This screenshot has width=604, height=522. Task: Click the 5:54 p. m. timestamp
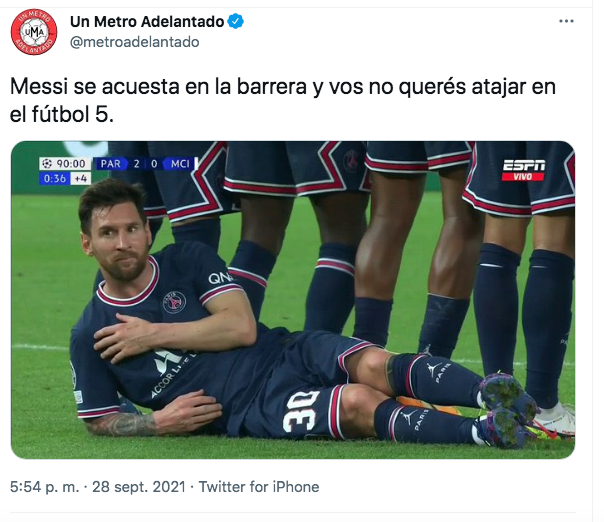click(44, 487)
